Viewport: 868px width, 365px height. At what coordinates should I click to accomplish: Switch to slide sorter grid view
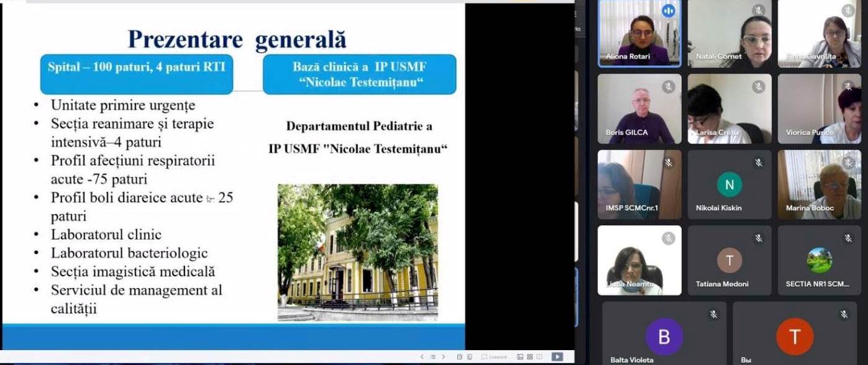[530, 357]
